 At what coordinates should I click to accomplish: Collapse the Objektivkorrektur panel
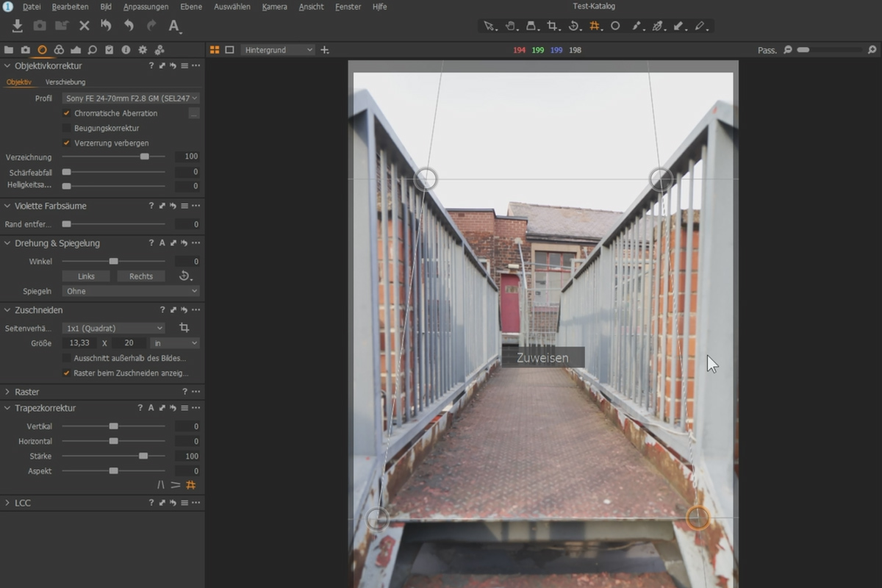click(x=7, y=65)
